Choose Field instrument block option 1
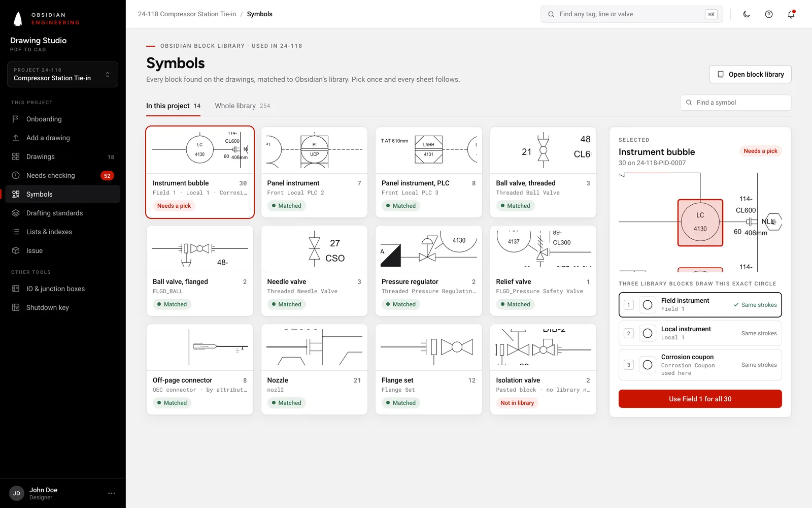 (x=700, y=305)
